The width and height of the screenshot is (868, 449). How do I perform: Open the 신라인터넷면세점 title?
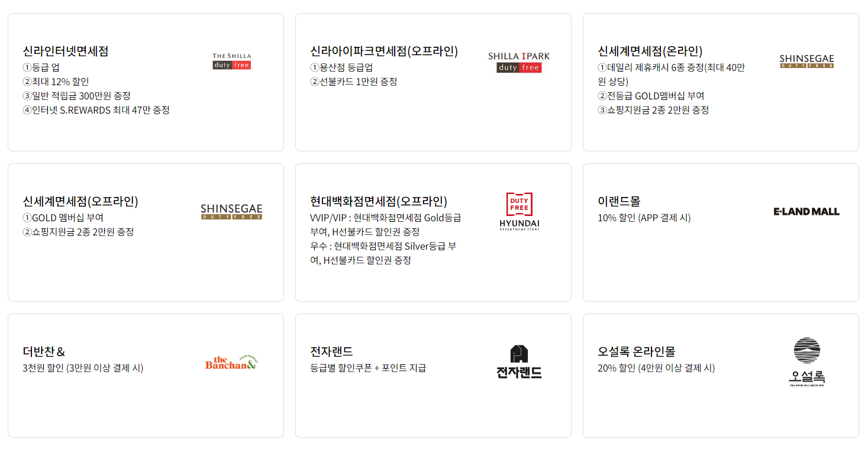66,51
